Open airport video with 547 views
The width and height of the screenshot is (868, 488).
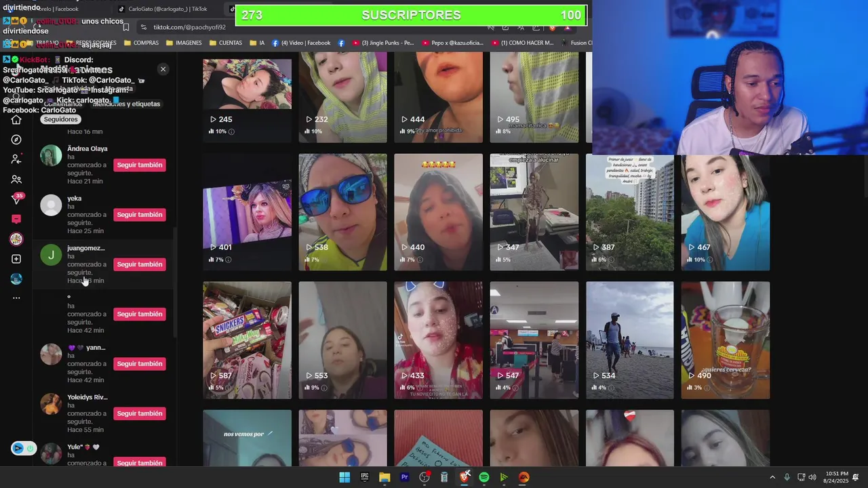534,340
